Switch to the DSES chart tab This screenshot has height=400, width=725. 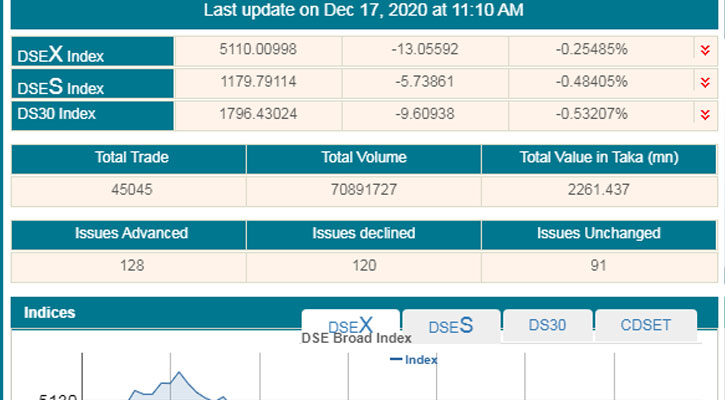click(x=450, y=326)
